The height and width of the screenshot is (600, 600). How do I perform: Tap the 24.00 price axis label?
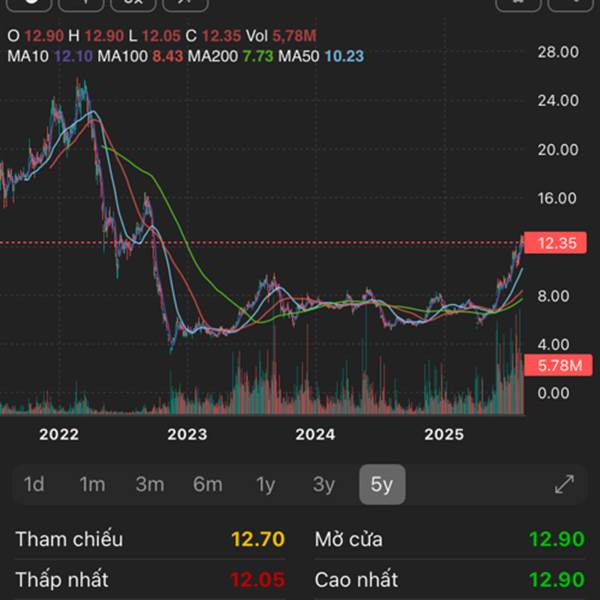pyautogui.click(x=558, y=101)
